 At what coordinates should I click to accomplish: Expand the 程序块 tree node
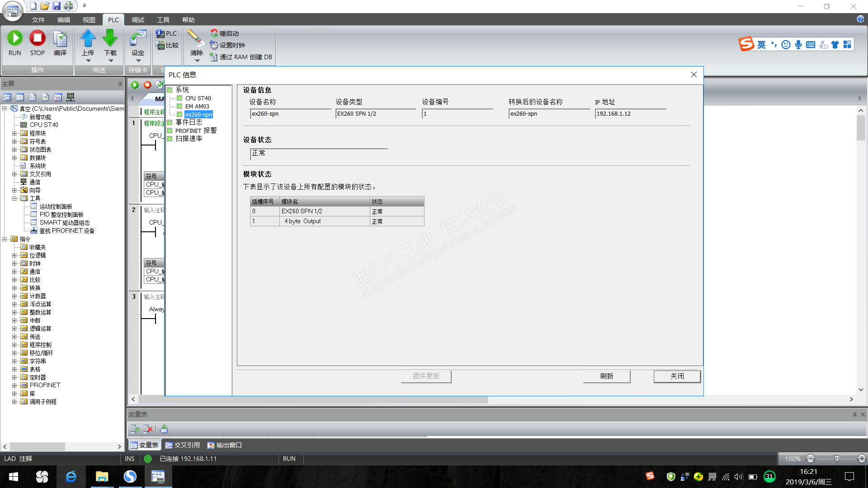tap(14, 133)
